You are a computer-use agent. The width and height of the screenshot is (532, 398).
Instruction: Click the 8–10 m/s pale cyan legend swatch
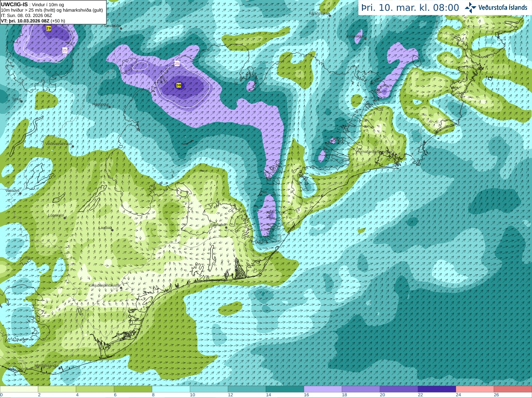pyautogui.click(x=171, y=389)
